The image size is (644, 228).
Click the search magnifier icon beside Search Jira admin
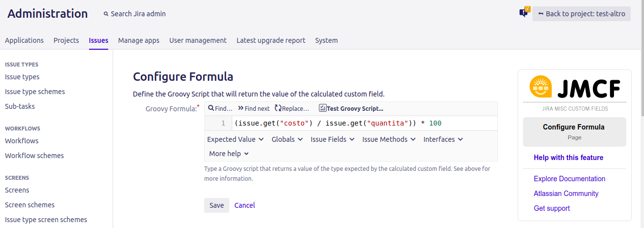pyautogui.click(x=106, y=14)
